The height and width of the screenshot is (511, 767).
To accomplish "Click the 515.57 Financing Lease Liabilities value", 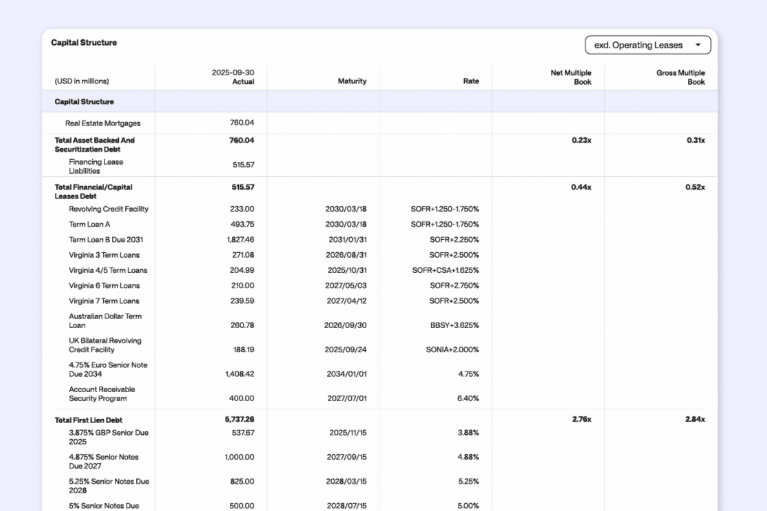I will (243, 165).
